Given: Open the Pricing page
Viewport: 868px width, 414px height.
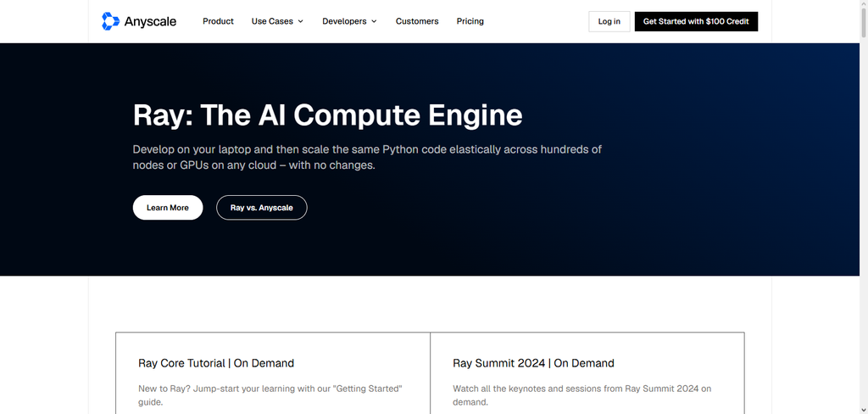Looking at the screenshot, I should (470, 21).
